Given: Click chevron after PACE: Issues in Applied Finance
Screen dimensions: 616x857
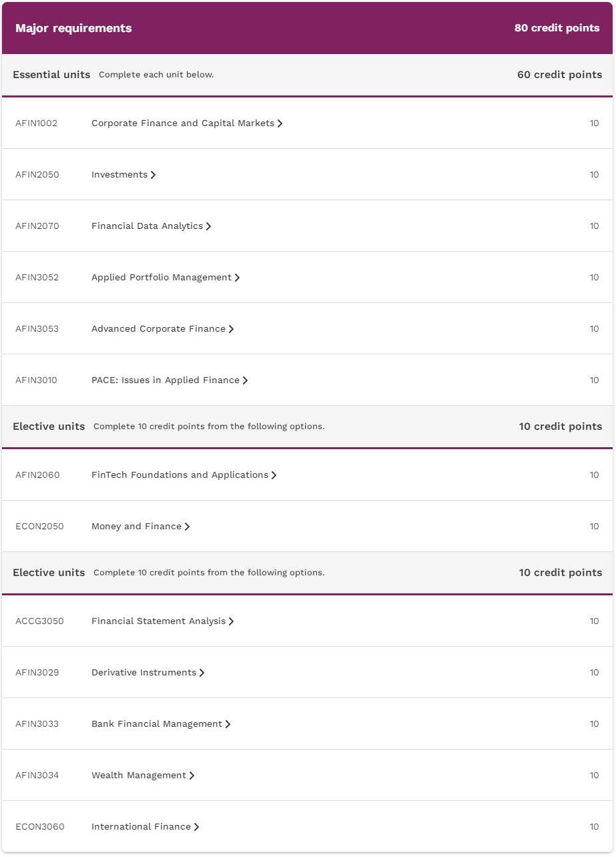Looking at the screenshot, I should (245, 380).
